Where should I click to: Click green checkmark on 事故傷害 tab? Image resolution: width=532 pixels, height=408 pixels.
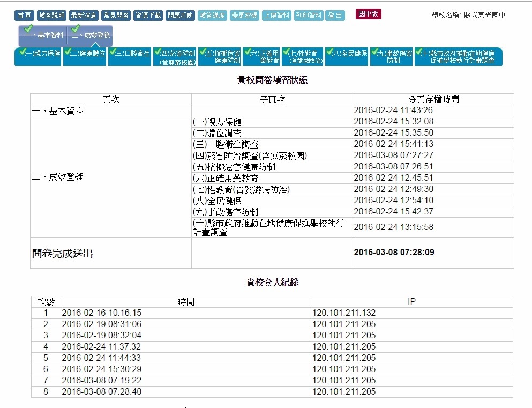(x=374, y=51)
